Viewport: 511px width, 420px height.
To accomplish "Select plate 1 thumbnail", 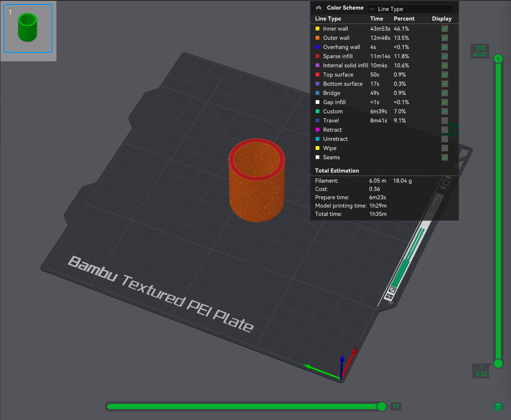I will pos(28,28).
